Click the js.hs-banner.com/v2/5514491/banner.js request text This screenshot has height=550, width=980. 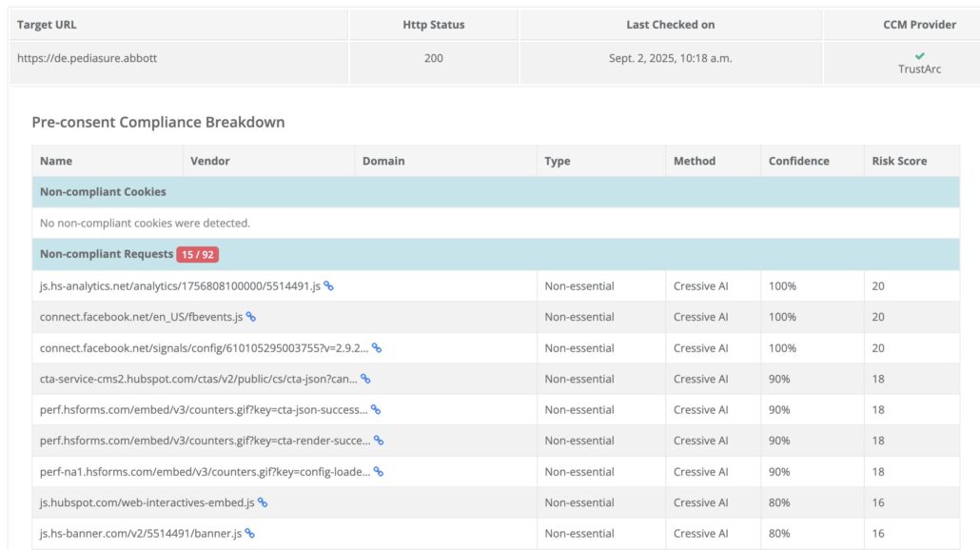click(x=141, y=533)
